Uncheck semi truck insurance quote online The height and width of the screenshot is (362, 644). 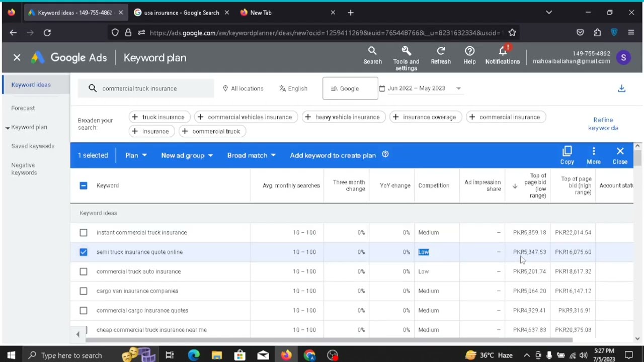pos(84,252)
